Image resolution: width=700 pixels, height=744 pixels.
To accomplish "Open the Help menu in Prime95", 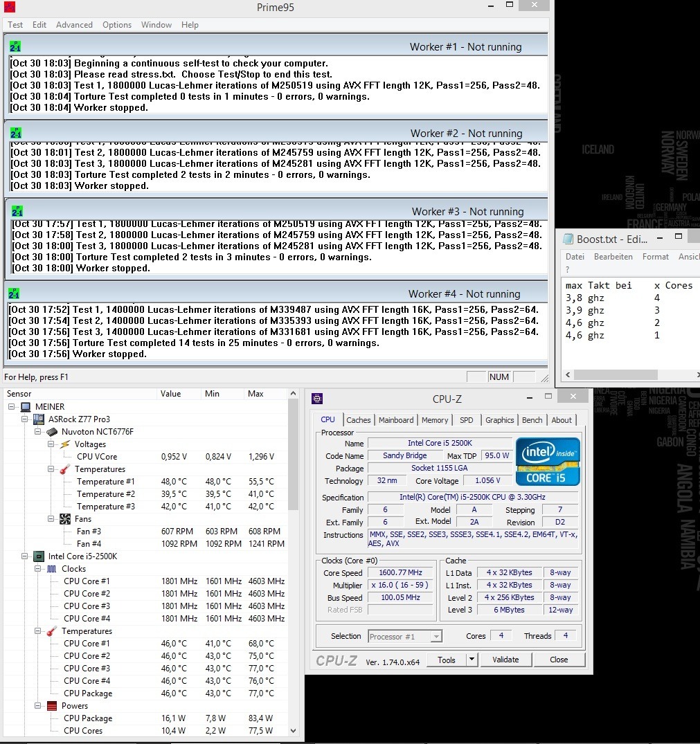I will coord(190,25).
